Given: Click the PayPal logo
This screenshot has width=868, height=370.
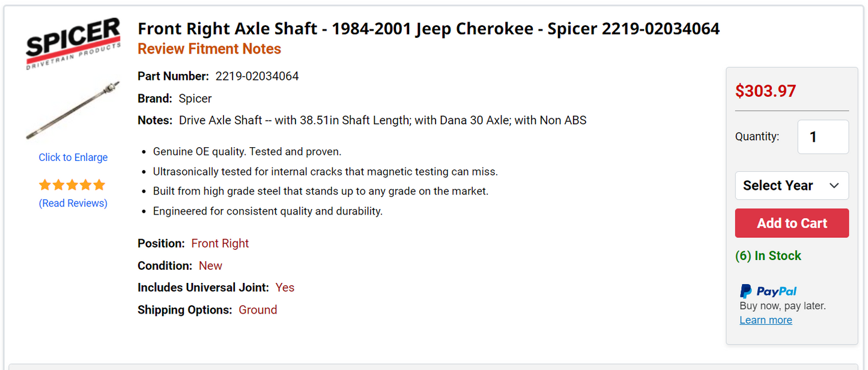Looking at the screenshot, I should click(x=768, y=291).
